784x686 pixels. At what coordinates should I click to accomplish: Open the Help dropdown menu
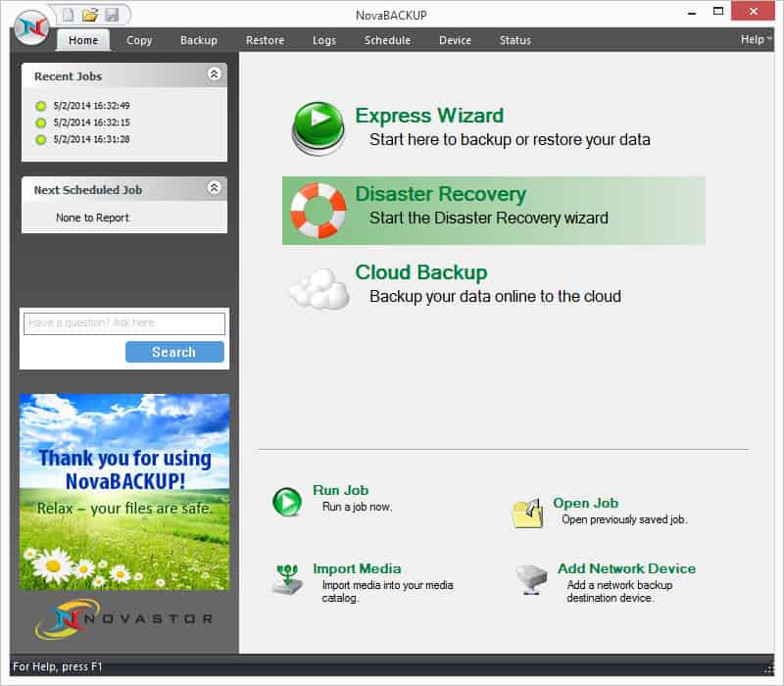pyautogui.click(x=755, y=39)
